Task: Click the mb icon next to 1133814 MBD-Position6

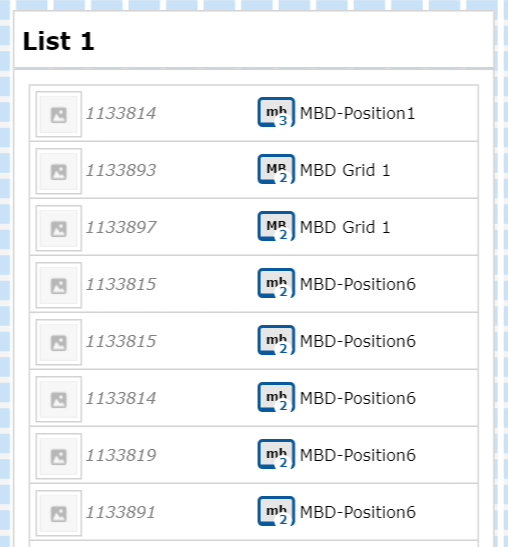Action: (276, 397)
